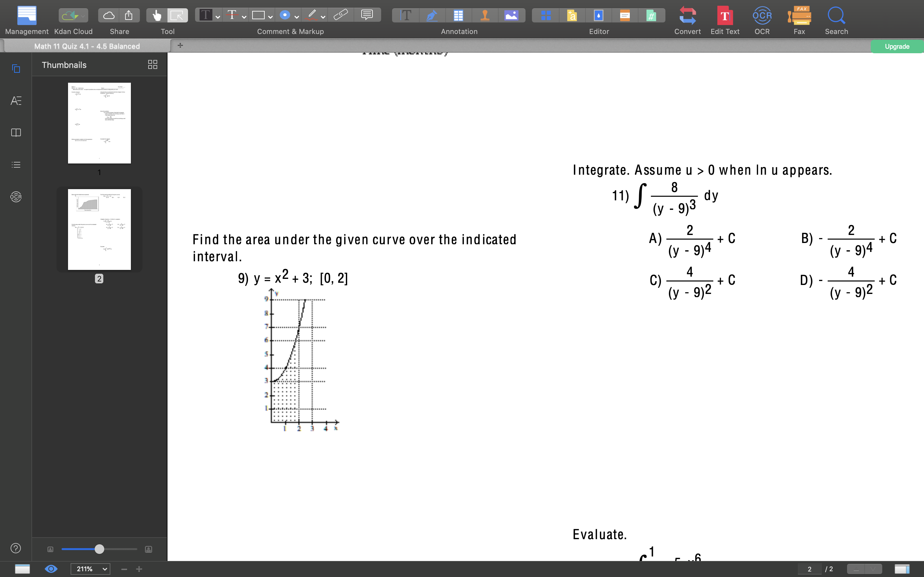Expand the rectangle shape dropdown arrow

270,17
